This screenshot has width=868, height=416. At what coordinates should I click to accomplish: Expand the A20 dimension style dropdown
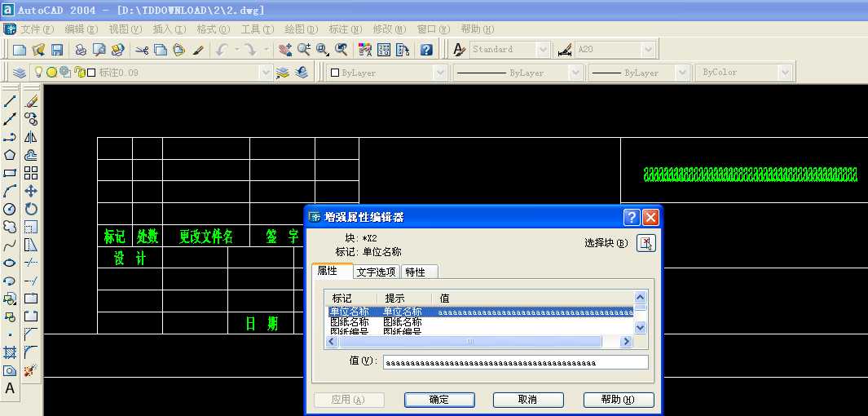point(648,50)
